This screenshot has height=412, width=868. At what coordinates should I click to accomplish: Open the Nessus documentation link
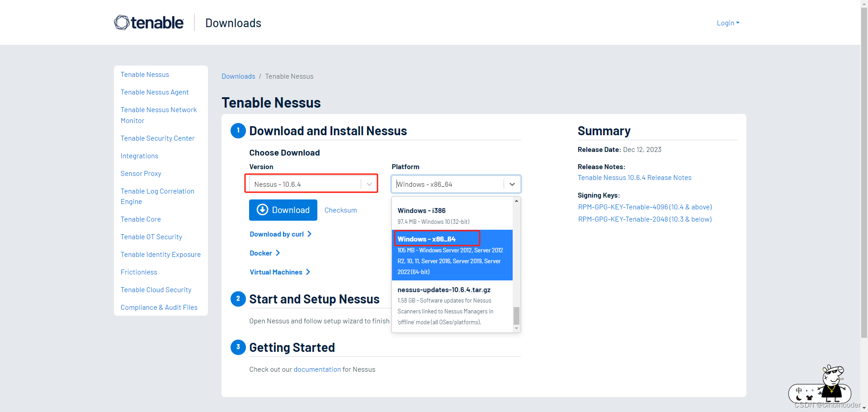coord(317,369)
